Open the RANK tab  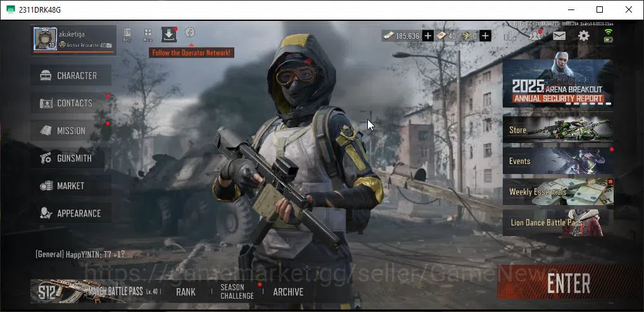(x=186, y=292)
